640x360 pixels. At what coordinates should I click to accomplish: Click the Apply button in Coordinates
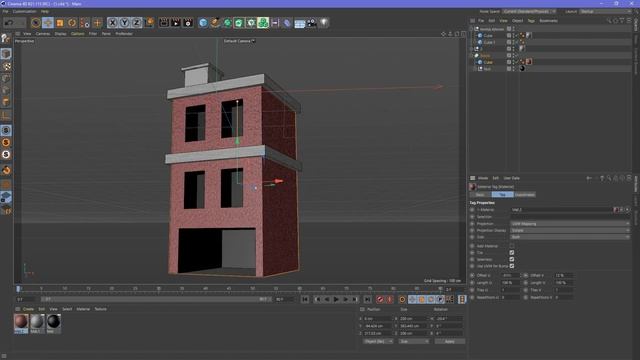point(450,341)
